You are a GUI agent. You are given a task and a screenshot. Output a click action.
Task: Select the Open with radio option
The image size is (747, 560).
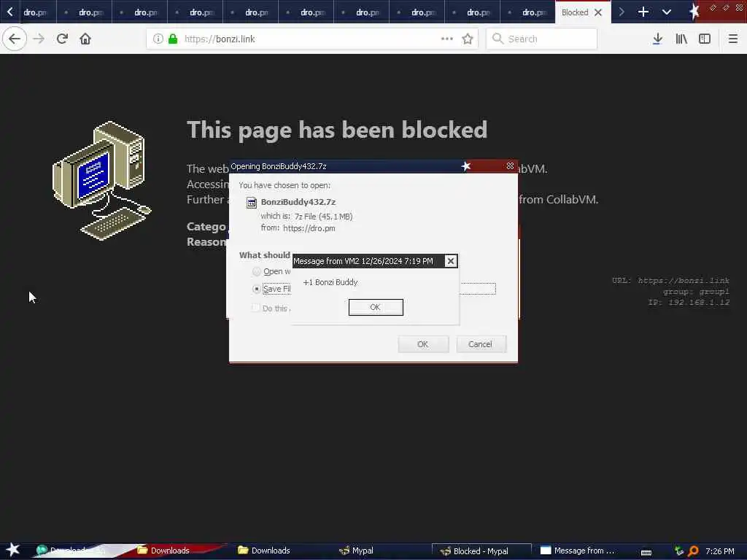[256, 271]
